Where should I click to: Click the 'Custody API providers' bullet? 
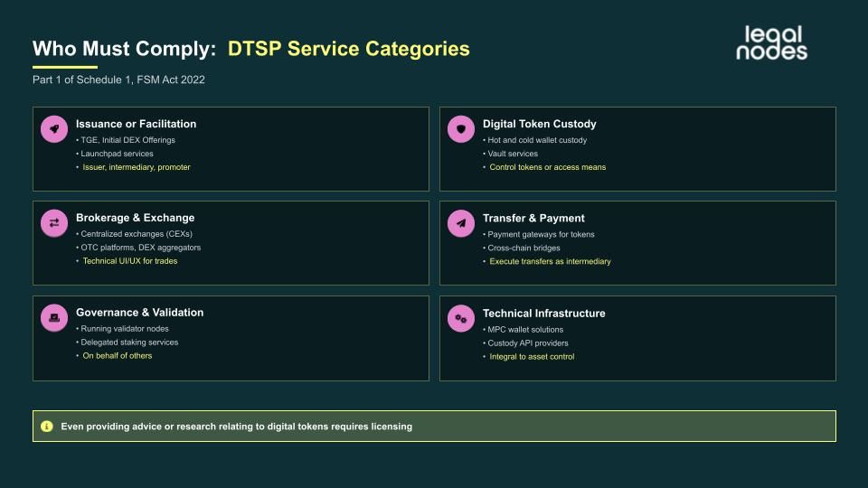525,343
